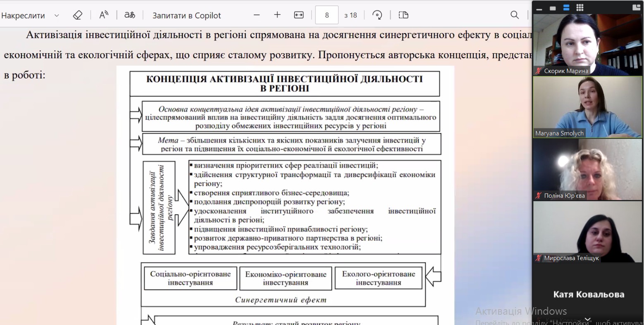Click the Еколого-орієнтоване інвестування box

378,278
